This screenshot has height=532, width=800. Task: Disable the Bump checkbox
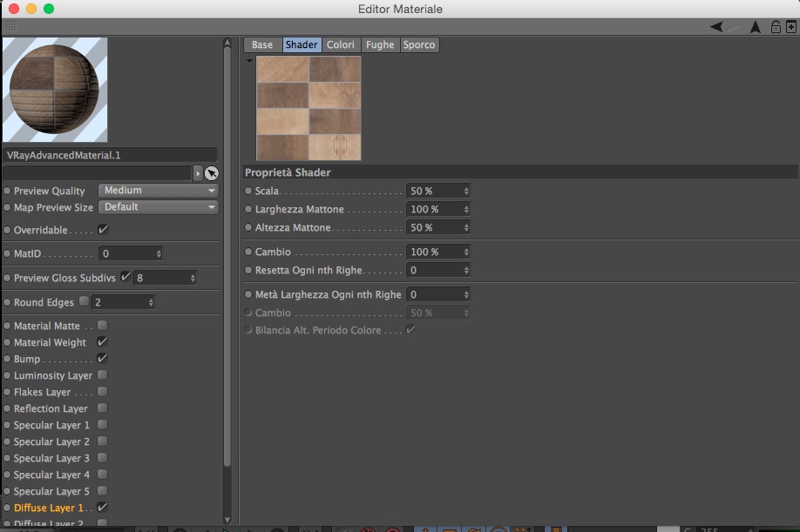[x=102, y=358]
